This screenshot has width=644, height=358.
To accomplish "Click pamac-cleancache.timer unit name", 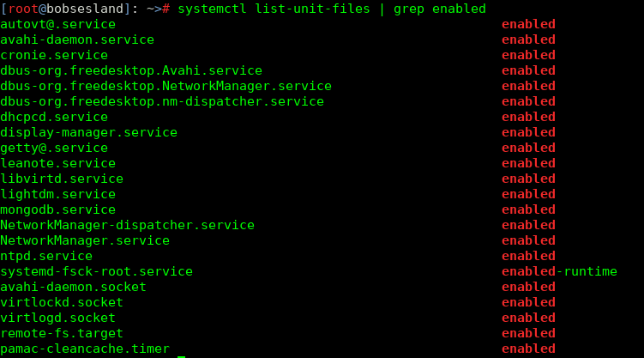I will click(85, 349).
